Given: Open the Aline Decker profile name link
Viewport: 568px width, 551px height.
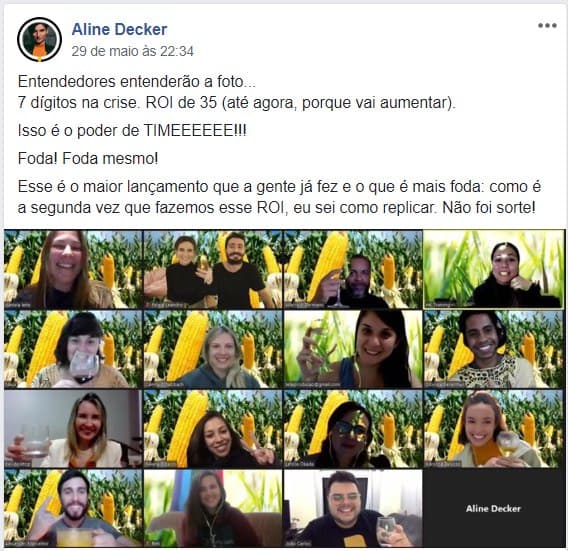Looking at the screenshot, I should click(x=119, y=29).
